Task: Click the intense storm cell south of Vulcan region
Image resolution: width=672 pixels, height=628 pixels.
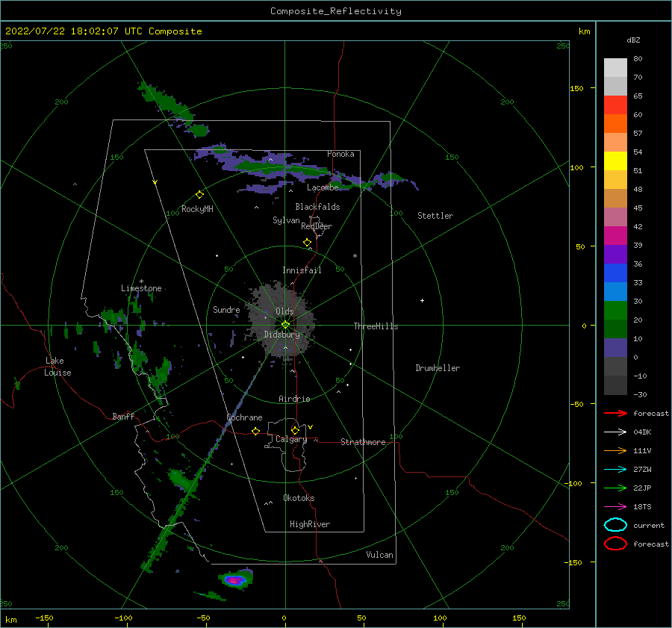Action: (x=235, y=580)
